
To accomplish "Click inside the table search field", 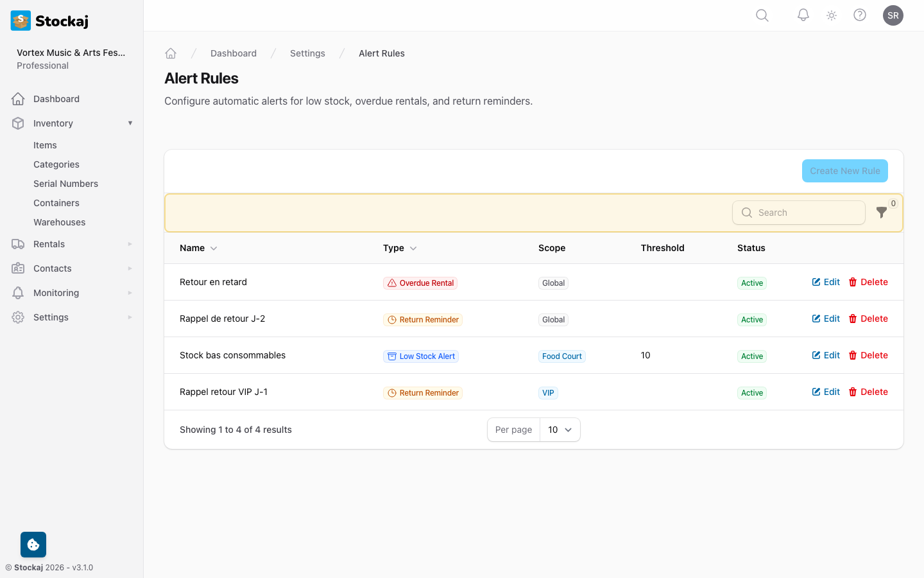I will (x=798, y=212).
